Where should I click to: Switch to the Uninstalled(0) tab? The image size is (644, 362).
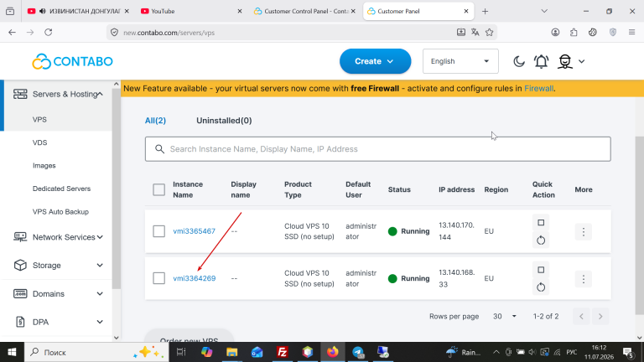tap(224, 121)
